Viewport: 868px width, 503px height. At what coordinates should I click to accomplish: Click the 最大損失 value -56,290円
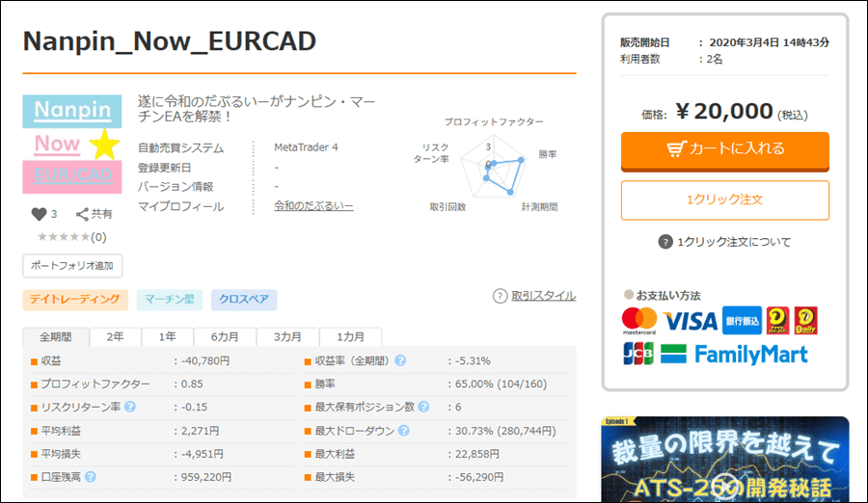click(478, 477)
